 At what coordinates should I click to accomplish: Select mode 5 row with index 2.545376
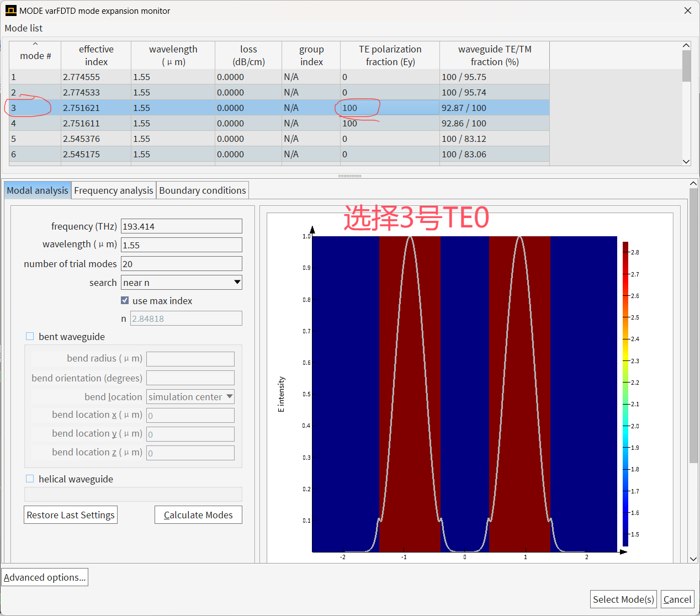279,139
